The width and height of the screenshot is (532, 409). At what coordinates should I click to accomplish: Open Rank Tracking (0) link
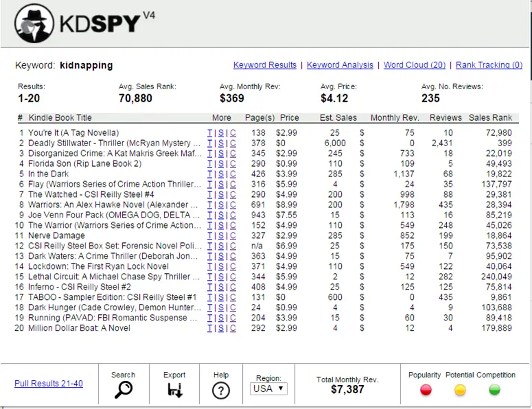click(489, 65)
